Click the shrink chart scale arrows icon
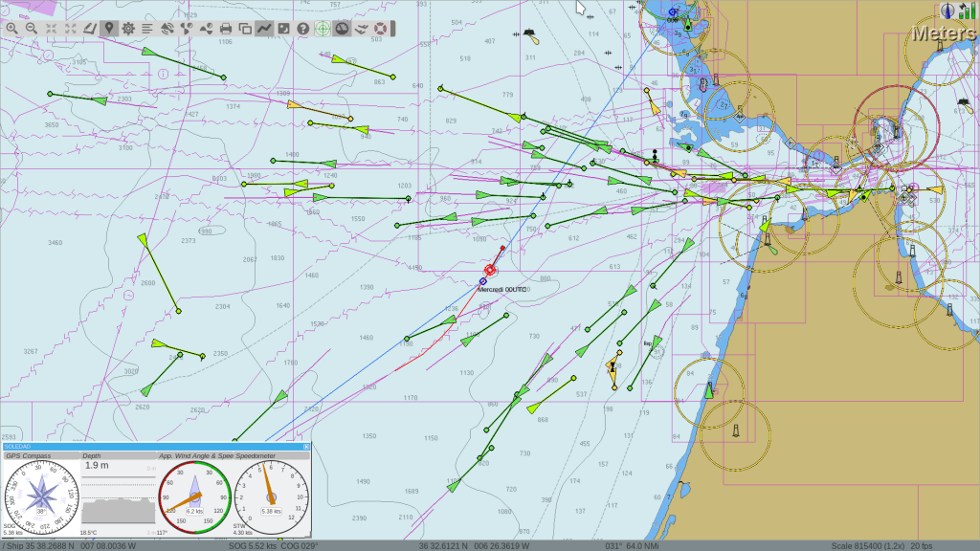The width and height of the screenshot is (980, 551). click(x=50, y=28)
